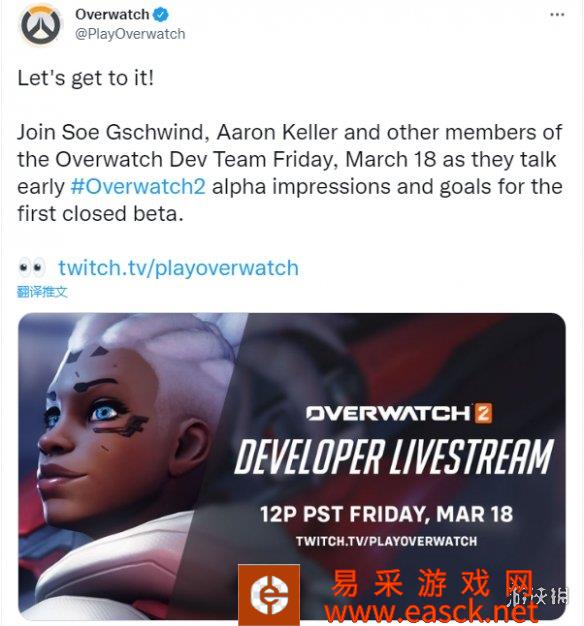Click the www.easck.net watermark URL

(x=431, y=612)
